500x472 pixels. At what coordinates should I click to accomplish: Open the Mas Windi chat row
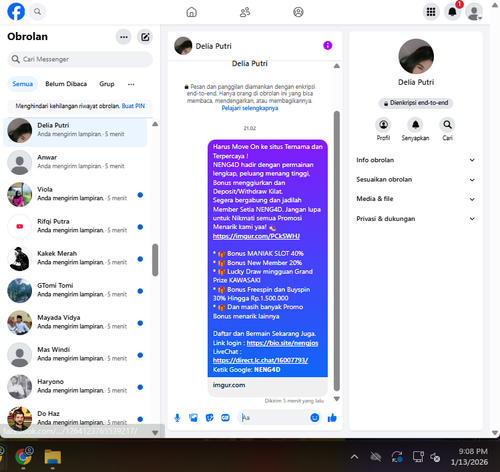(75, 354)
